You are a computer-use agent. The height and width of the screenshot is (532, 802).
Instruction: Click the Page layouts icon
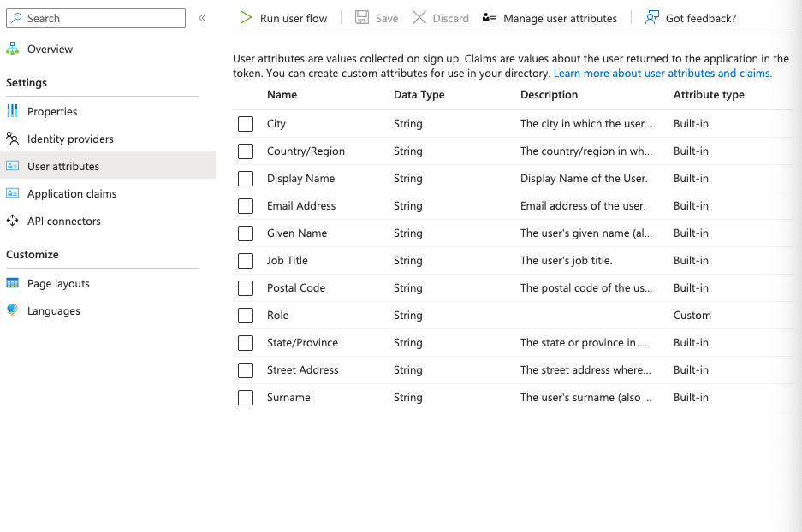(x=13, y=283)
